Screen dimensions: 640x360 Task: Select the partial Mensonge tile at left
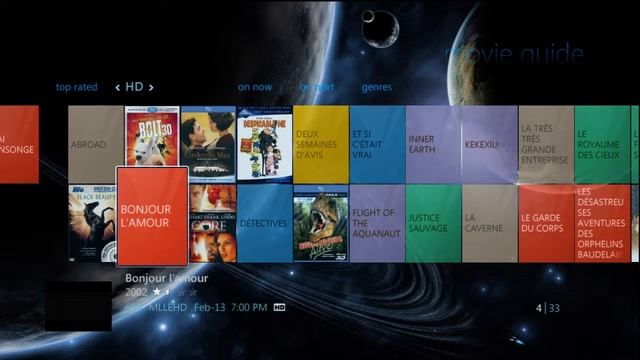click(19, 144)
